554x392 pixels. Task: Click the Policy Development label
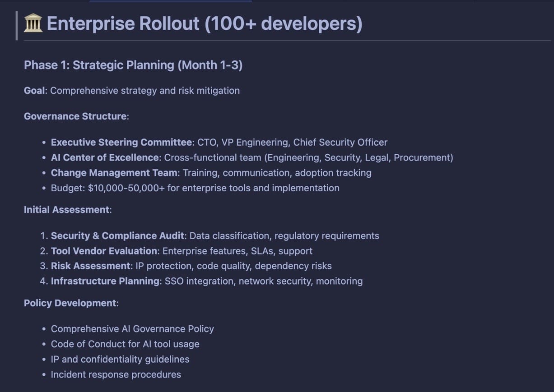tap(70, 303)
